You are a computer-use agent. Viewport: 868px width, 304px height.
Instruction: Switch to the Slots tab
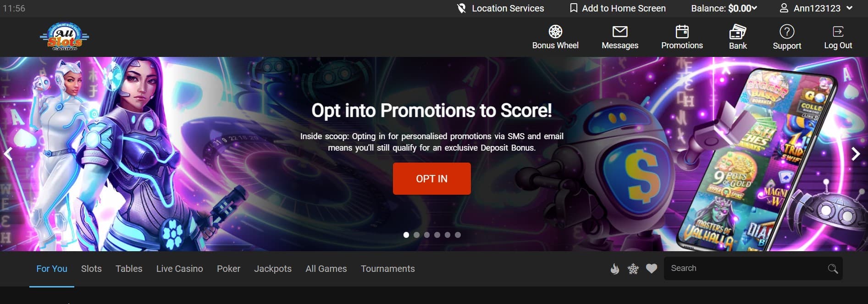pos(91,269)
